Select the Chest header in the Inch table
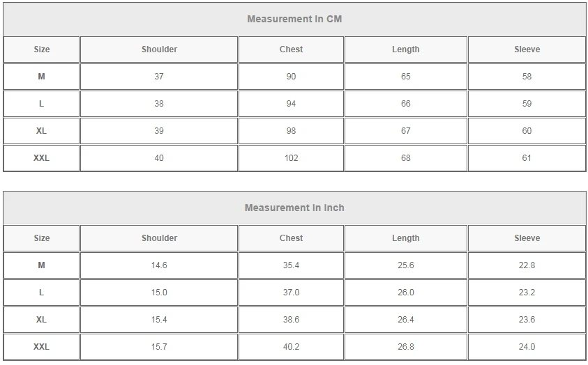The height and width of the screenshot is (365, 588). [x=291, y=238]
